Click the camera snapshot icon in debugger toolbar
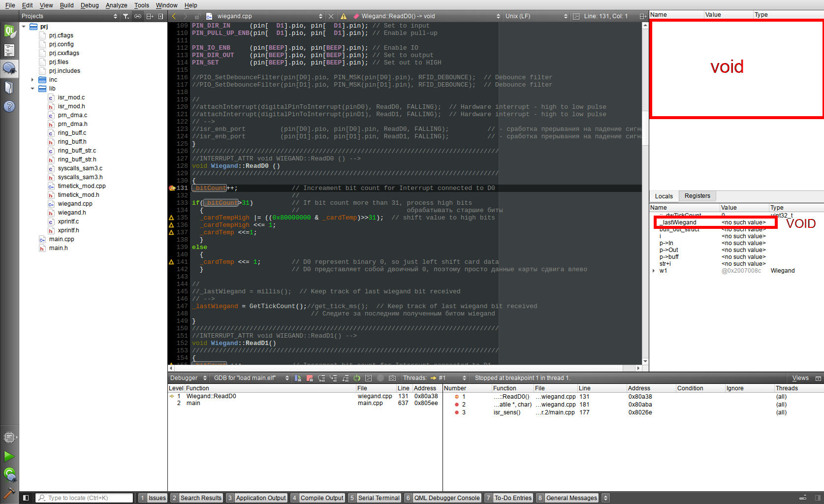 (x=392, y=378)
